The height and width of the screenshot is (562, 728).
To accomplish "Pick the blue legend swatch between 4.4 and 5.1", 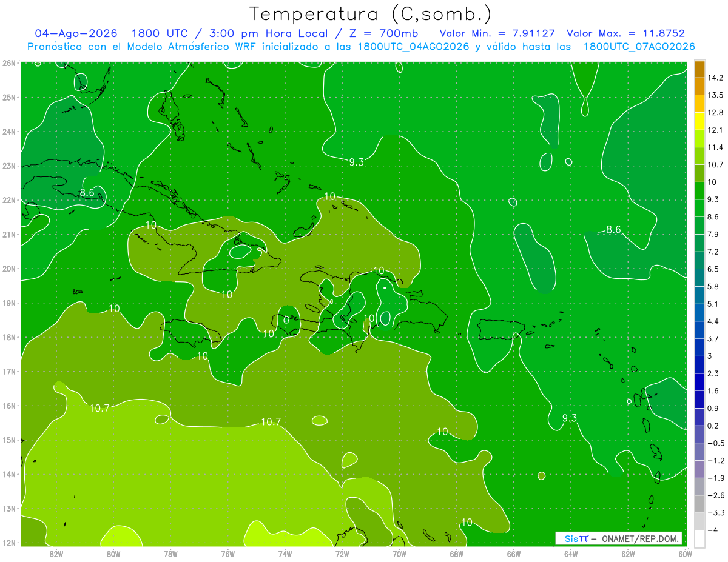I will click(x=699, y=312).
